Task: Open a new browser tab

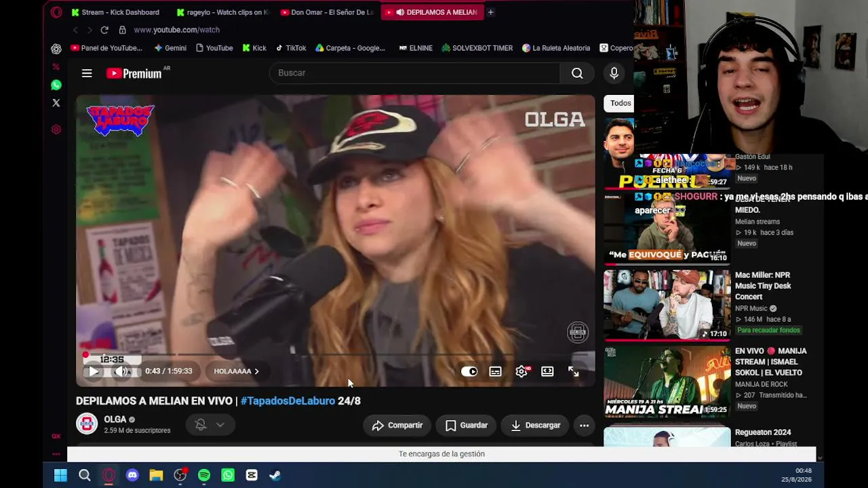Action: (490, 12)
